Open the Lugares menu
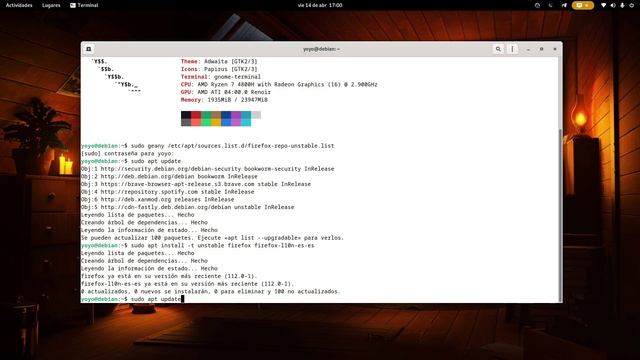This screenshot has width=640, height=360. (51, 5)
